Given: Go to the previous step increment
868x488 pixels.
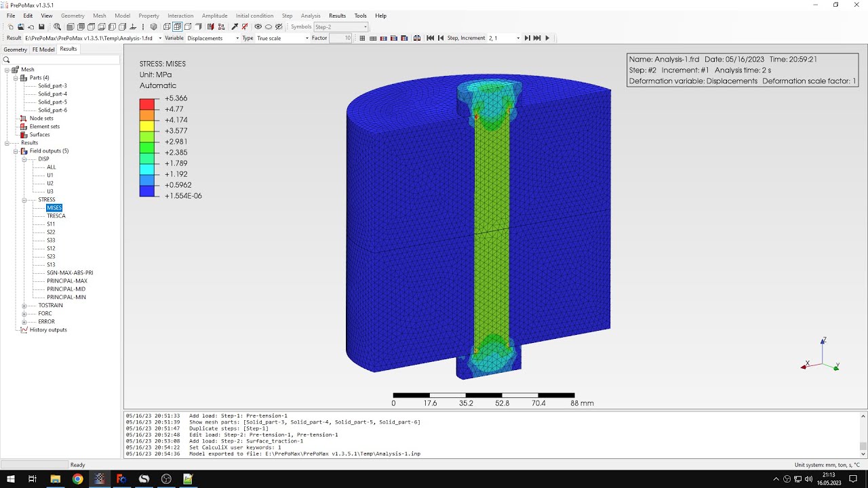Looking at the screenshot, I should (x=441, y=38).
